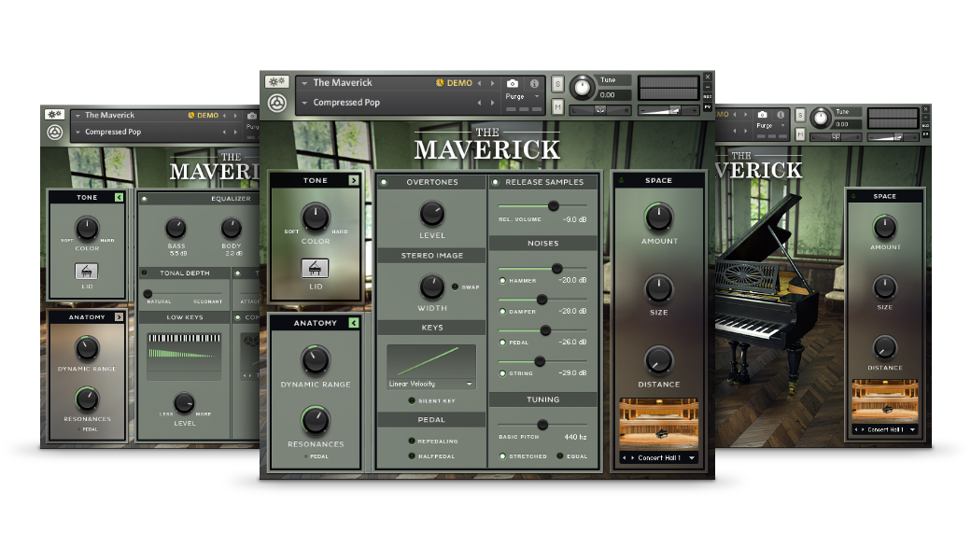
Task: Toggle Hammer noise on/off
Action: (x=502, y=280)
